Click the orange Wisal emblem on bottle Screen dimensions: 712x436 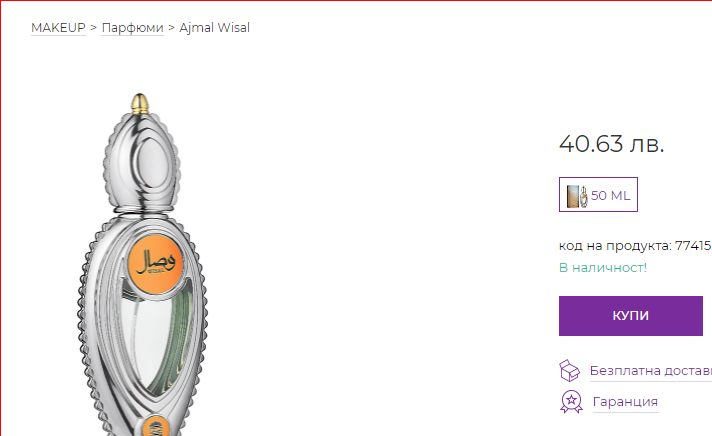tap(154, 263)
